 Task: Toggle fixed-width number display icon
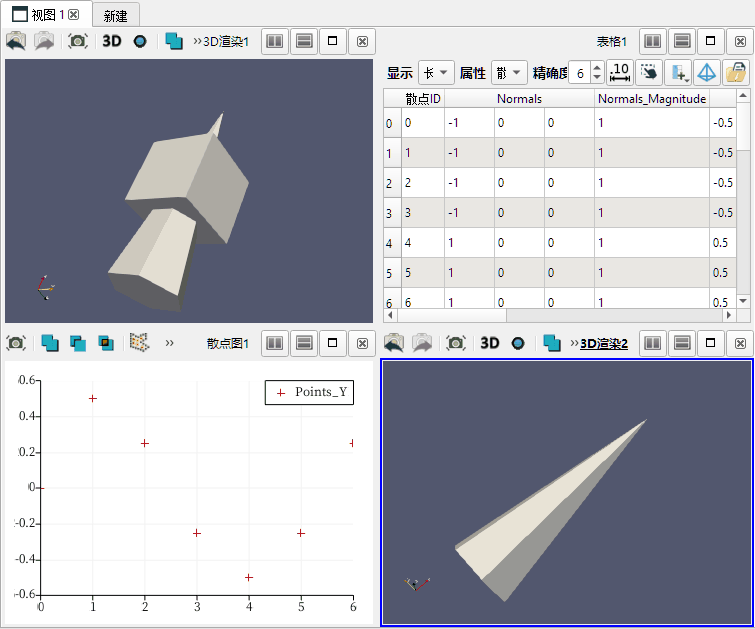click(x=620, y=72)
